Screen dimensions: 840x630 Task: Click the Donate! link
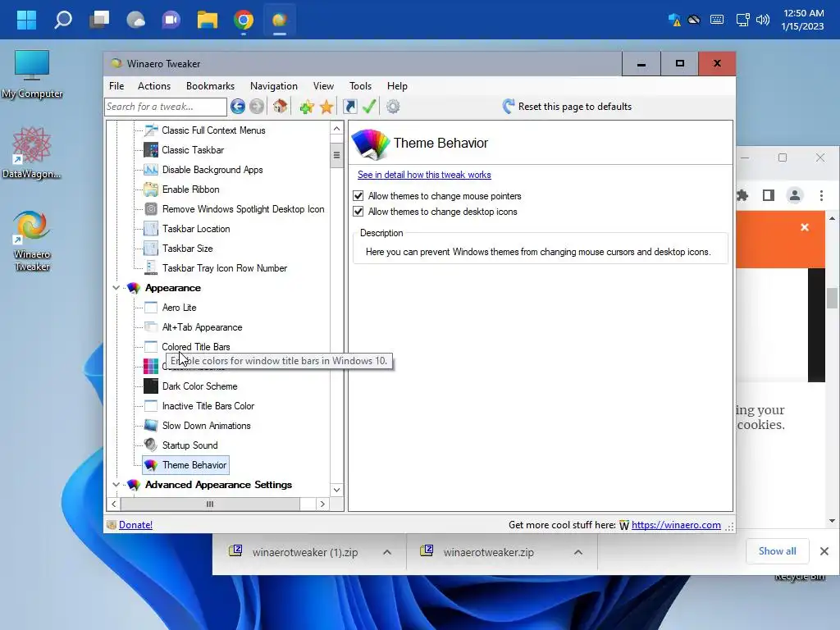click(x=135, y=525)
